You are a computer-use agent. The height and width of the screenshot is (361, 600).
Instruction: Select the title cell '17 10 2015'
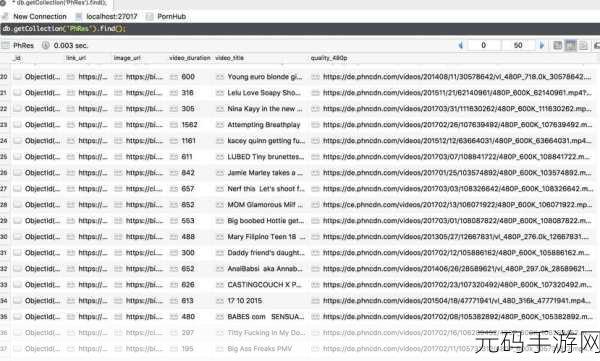click(x=245, y=301)
